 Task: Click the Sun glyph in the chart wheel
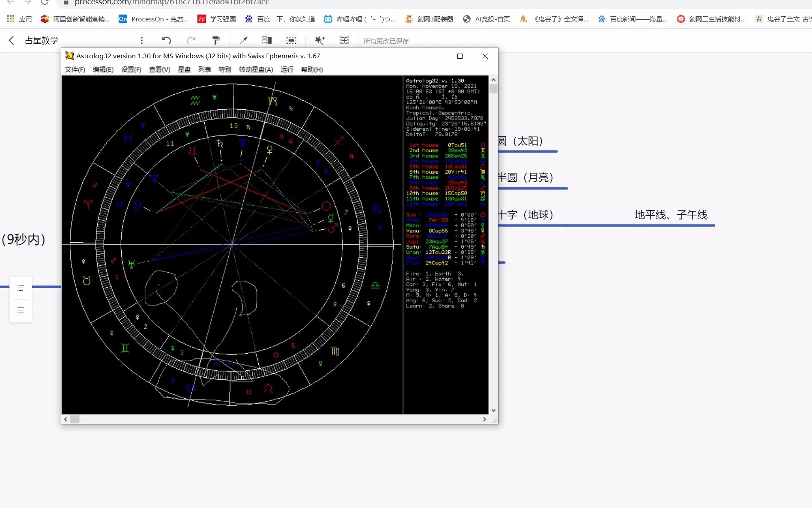pyautogui.click(x=326, y=206)
